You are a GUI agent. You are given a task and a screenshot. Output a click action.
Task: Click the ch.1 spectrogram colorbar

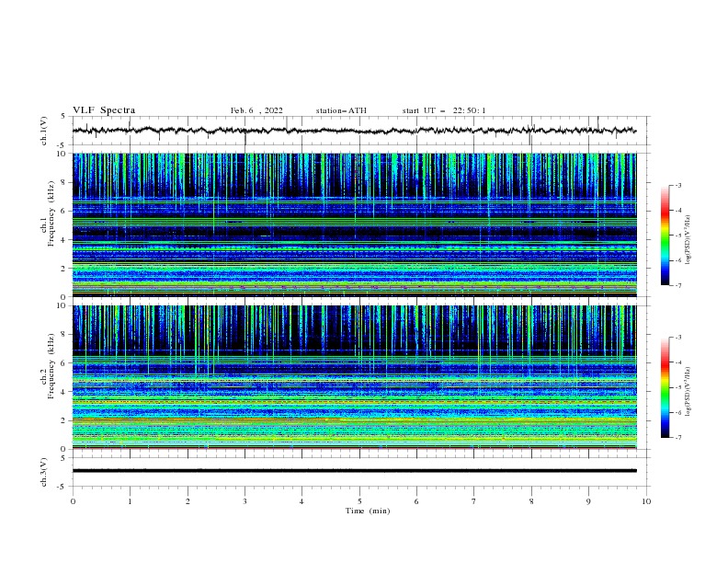(x=665, y=236)
